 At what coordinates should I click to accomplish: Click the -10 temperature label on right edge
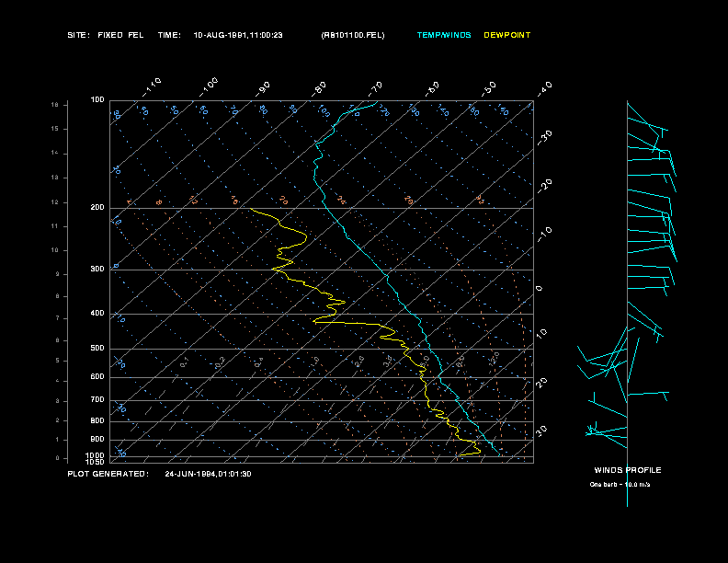coord(544,235)
